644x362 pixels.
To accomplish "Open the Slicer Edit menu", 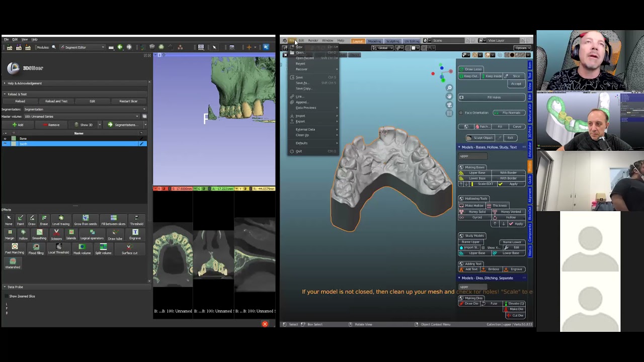I will click(x=15, y=39).
